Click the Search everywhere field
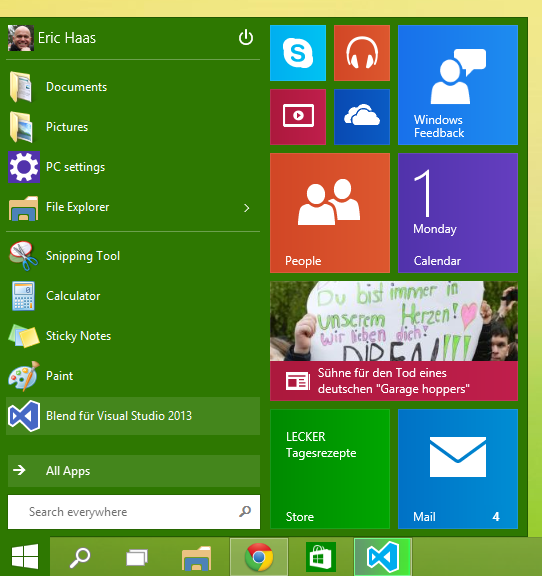542x576 pixels. point(134,512)
